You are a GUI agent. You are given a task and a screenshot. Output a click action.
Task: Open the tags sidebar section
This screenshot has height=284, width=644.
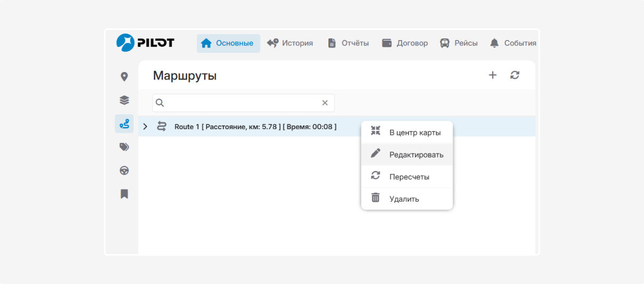tap(124, 147)
